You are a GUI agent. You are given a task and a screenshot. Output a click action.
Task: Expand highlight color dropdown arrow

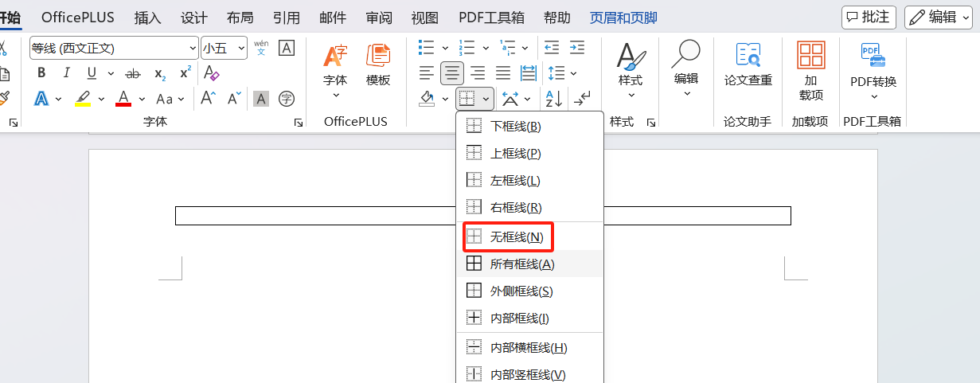[101, 100]
